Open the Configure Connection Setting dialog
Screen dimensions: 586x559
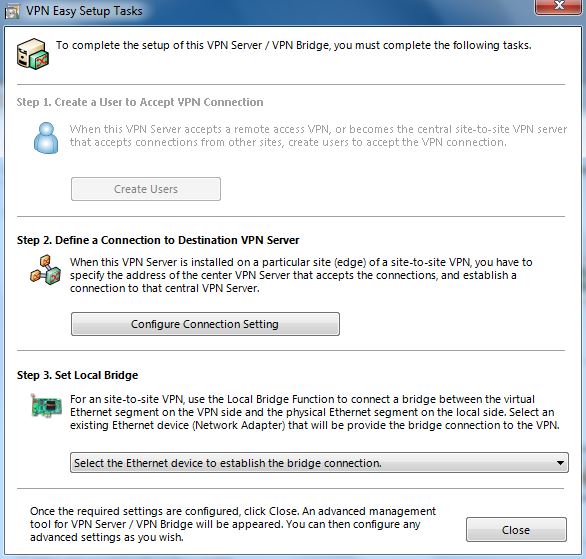point(205,324)
